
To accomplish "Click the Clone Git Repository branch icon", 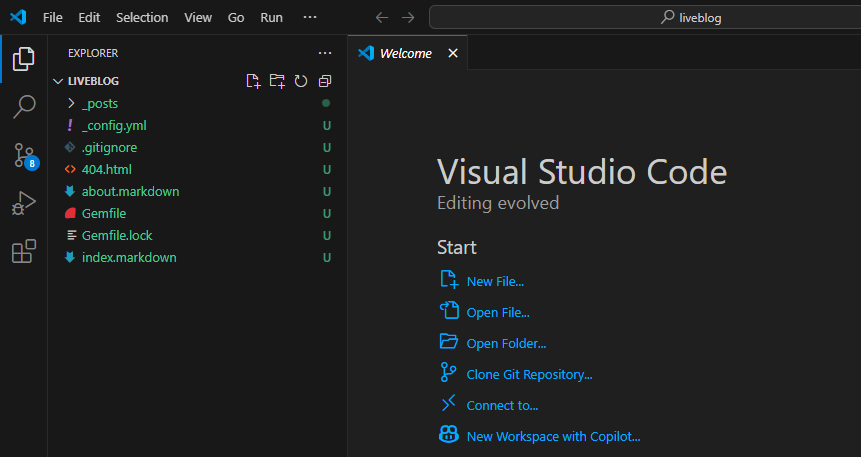I will 448,372.
